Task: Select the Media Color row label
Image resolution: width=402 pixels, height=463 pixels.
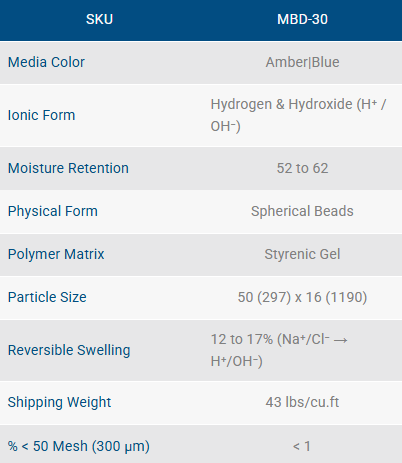Action: pyautogui.click(x=46, y=62)
